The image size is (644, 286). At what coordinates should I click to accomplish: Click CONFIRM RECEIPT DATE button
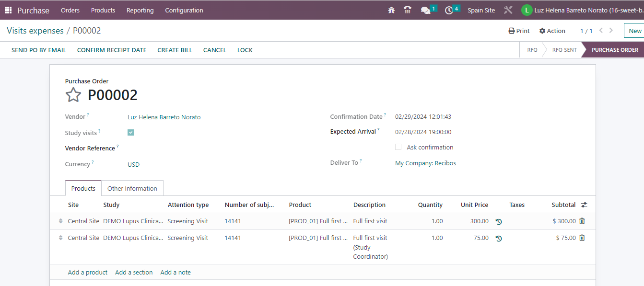coord(112,50)
